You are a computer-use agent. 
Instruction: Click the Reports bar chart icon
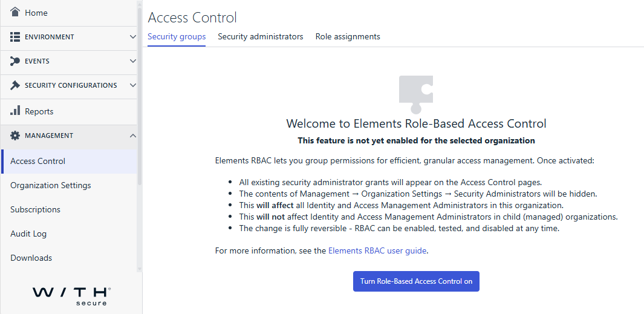pos(15,111)
